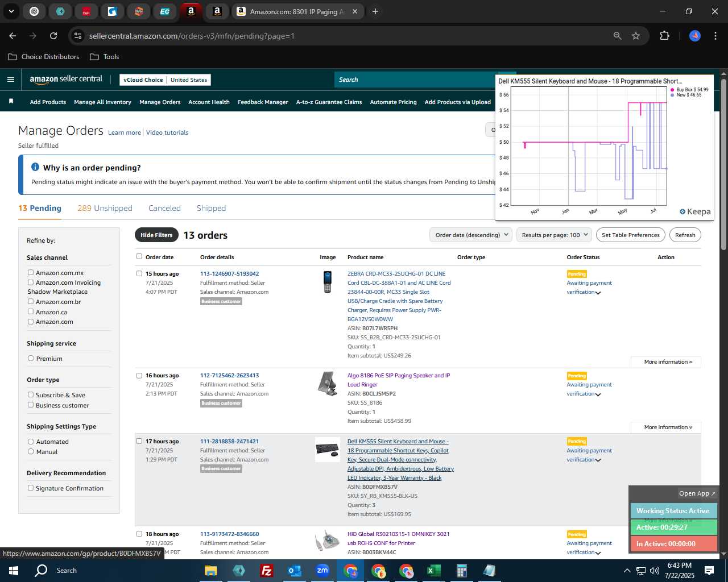Open order 113-1246907-5193042

pyautogui.click(x=229, y=273)
